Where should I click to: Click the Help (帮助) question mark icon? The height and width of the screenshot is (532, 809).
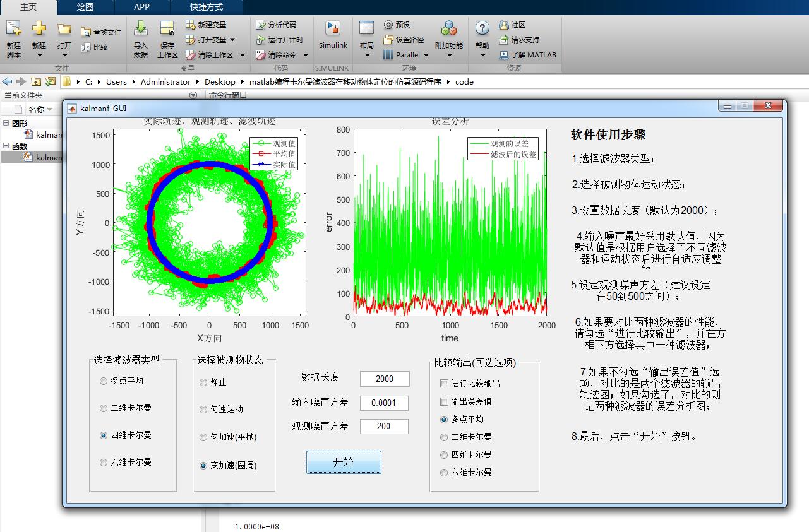[x=482, y=28]
